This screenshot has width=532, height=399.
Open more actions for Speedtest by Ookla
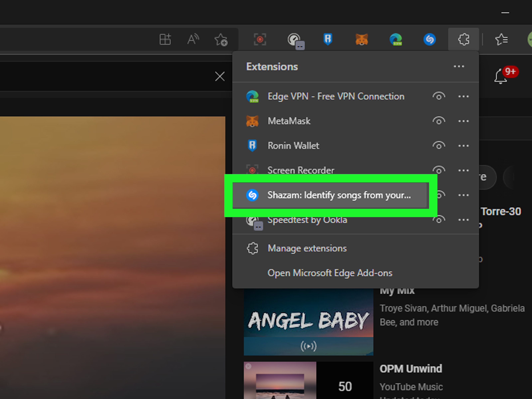point(463,220)
